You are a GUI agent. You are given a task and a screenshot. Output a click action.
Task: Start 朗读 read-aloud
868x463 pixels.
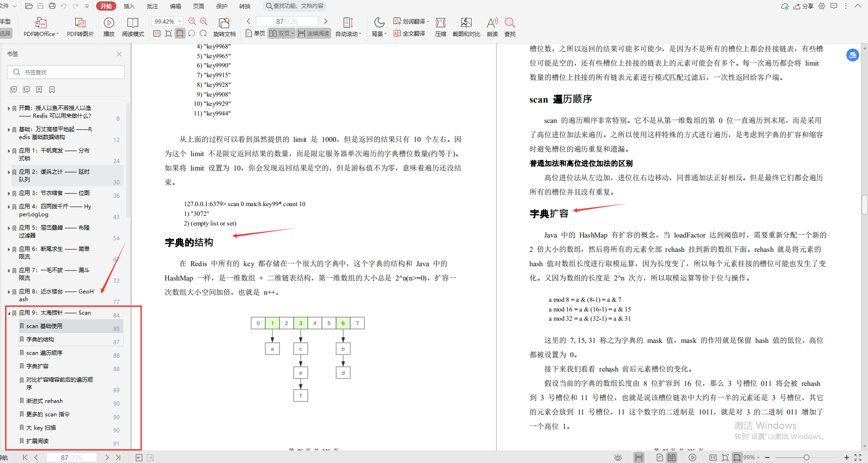[492, 26]
